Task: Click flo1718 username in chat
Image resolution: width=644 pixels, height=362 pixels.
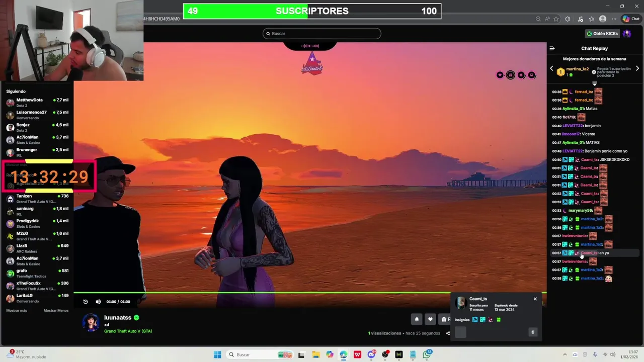Action: coord(569,117)
